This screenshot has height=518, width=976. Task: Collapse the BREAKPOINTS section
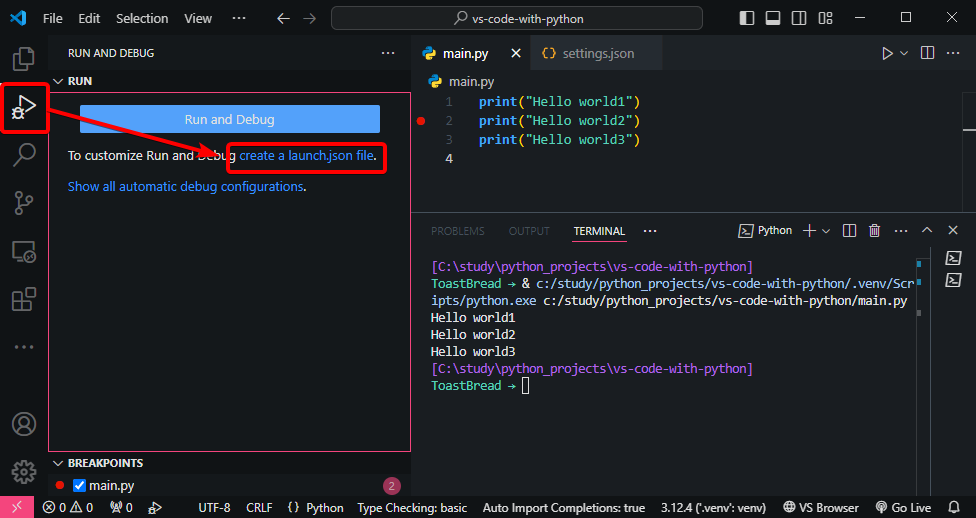click(x=59, y=463)
